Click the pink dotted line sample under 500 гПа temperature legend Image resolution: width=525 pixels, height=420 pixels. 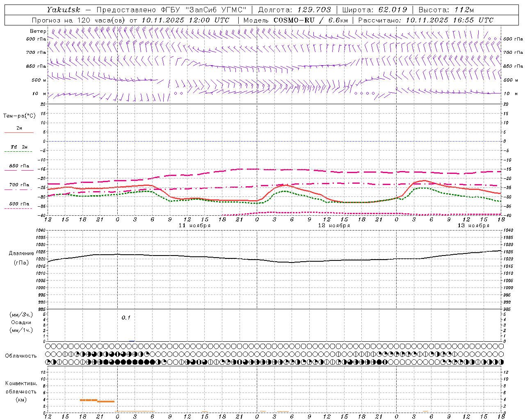[18, 208]
